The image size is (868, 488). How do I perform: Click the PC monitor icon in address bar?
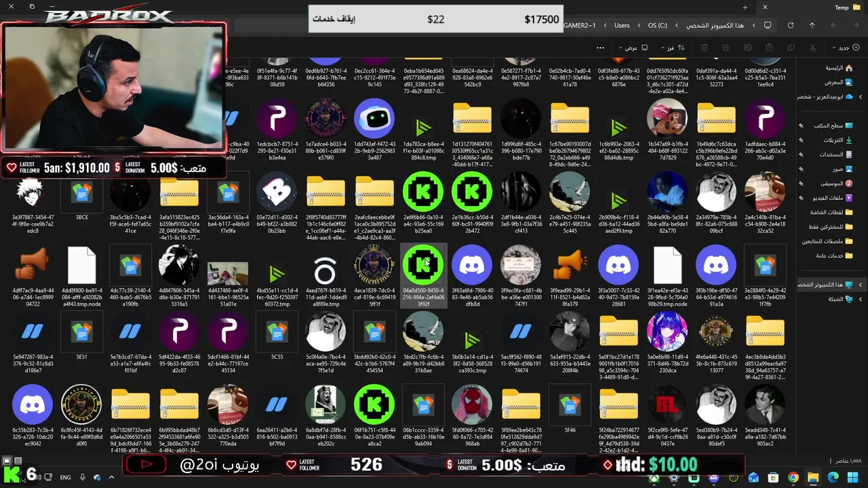pyautogui.click(x=768, y=25)
